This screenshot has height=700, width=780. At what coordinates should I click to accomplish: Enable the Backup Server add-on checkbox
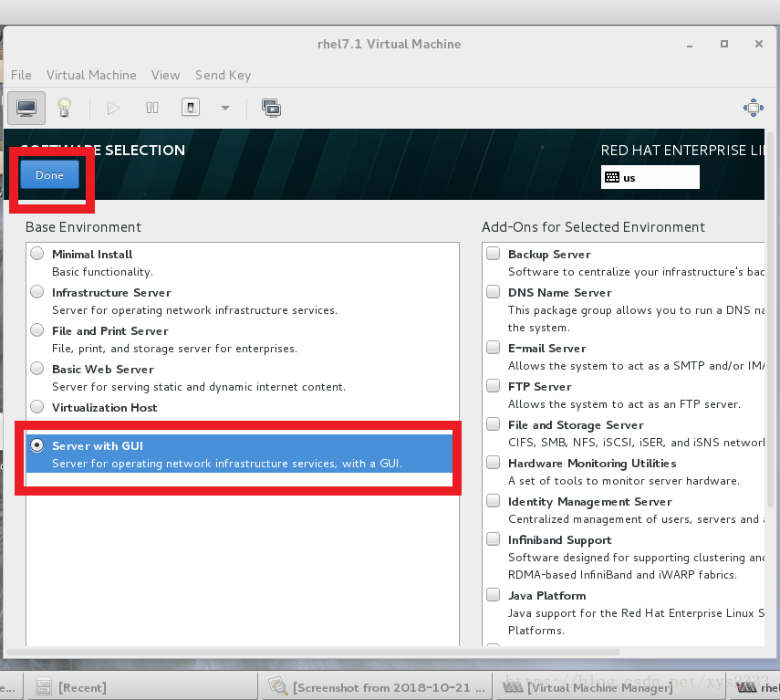pos(493,254)
